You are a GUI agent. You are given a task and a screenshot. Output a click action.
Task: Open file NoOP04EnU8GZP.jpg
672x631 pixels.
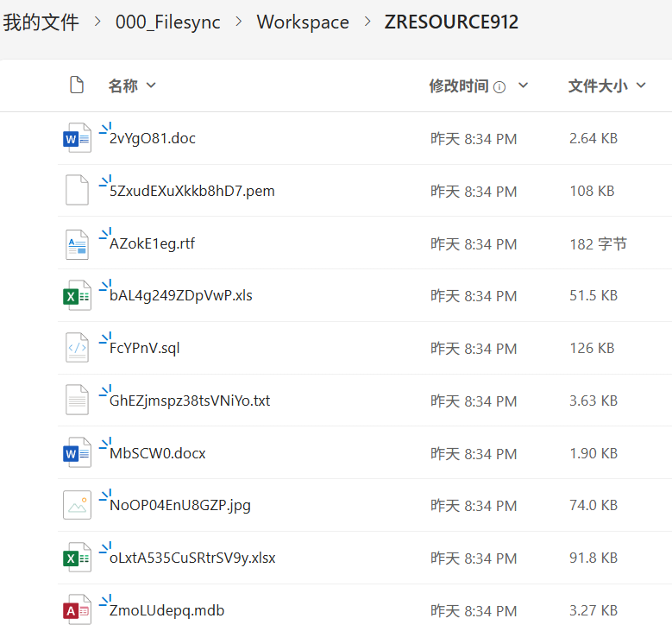pos(180,506)
